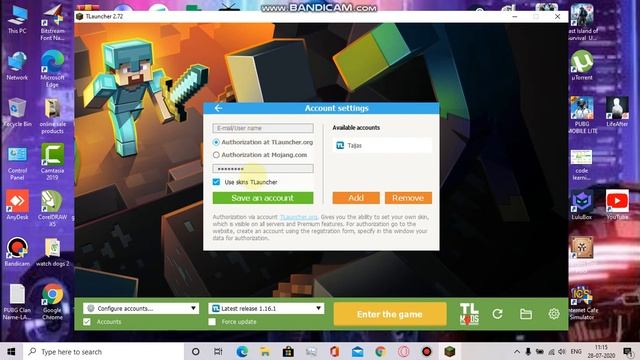Select Authorization at Mojang.com option
The image size is (640, 360).
coord(216,155)
